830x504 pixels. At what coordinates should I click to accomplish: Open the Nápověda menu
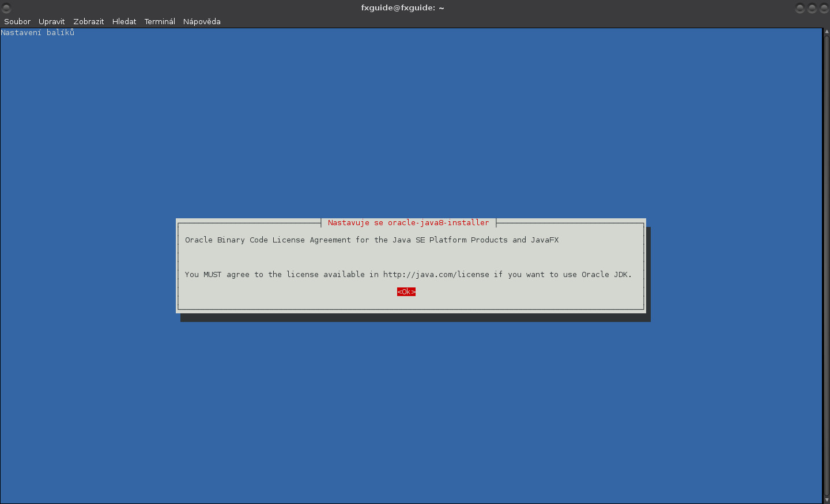coord(202,21)
